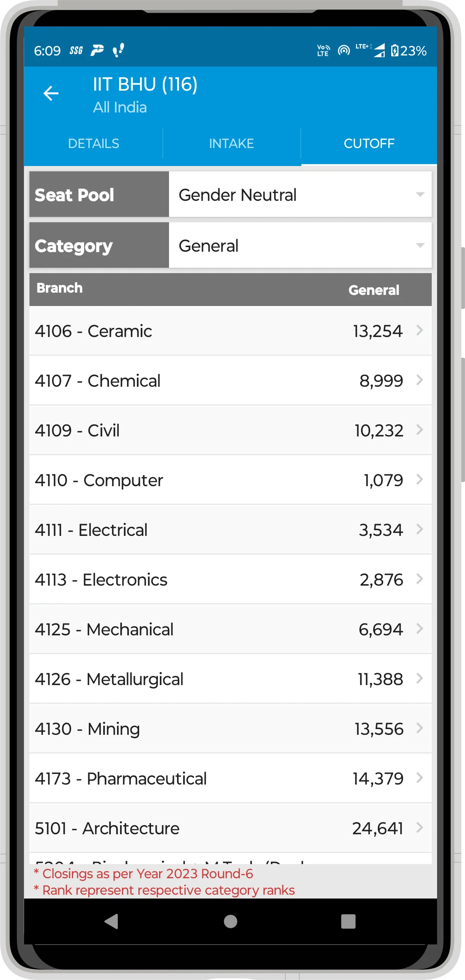Image resolution: width=465 pixels, height=980 pixels.
Task: Navigate back using the header arrow
Action: (x=51, y=93)
